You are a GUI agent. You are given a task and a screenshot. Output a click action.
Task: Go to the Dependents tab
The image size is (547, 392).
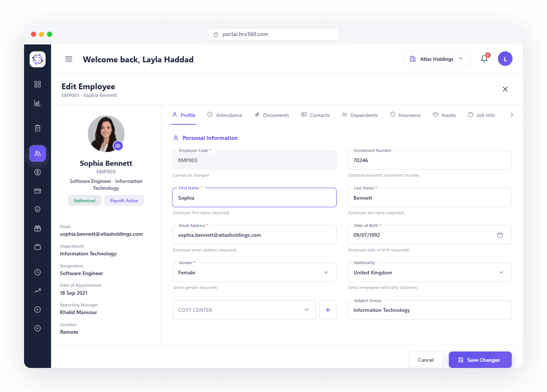(x=360, y=115)
